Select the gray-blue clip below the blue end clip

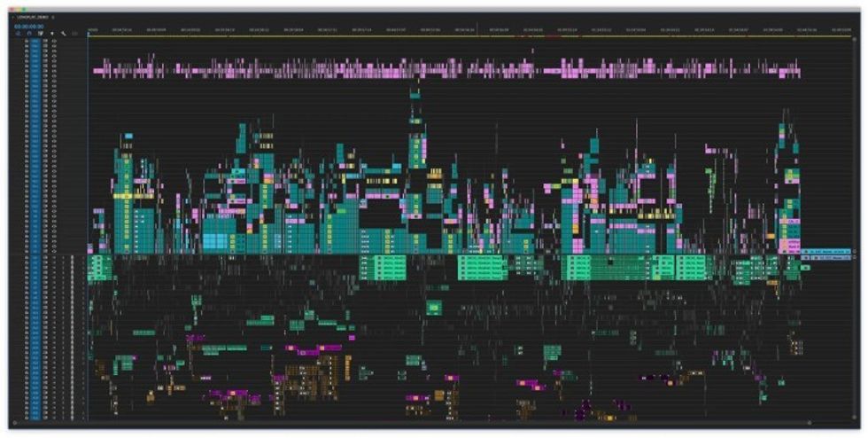(827, 258)
